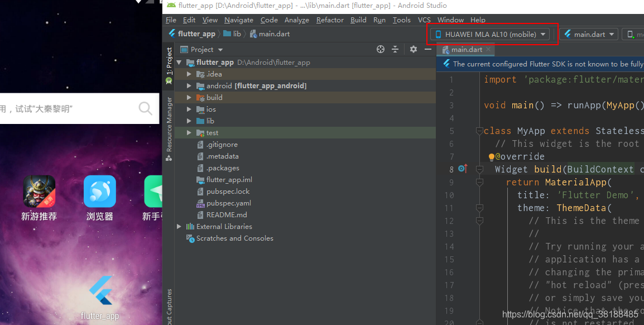
Task: Open the Refactor menu
Action: (x=330, y=20)
